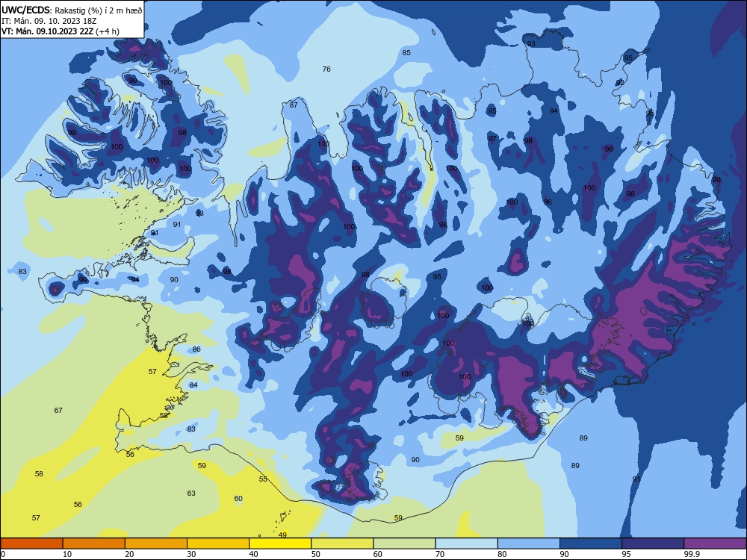Click the dark orange 0–10 legend swatch
The image size is (747, 560).
coord(31,544)
